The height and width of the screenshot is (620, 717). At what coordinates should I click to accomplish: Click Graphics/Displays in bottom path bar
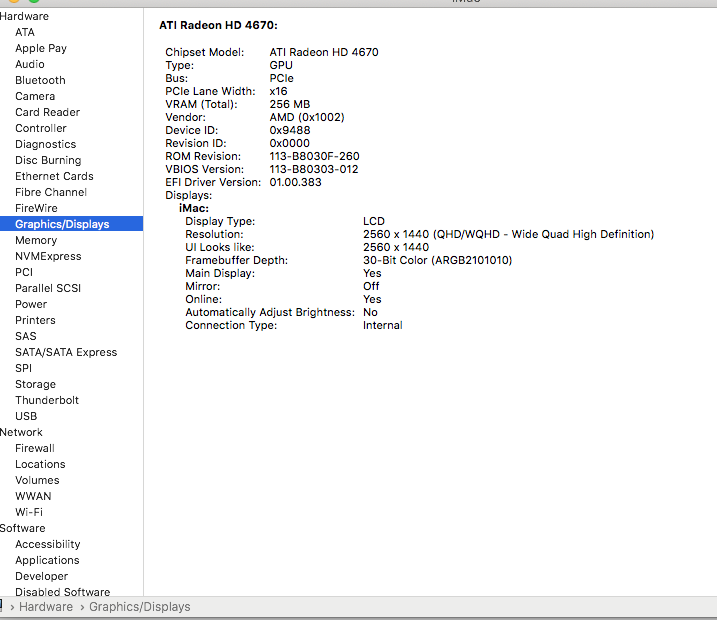pyautogui.click(x=139, y=607)
